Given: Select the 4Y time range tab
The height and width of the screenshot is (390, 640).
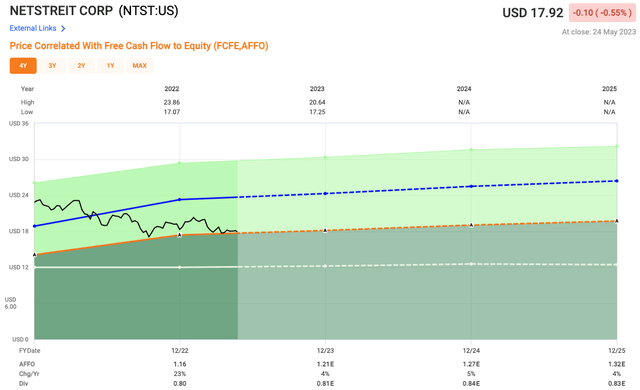Looking at the screenshot, I should pyautogui.click(x=23, y=66).
